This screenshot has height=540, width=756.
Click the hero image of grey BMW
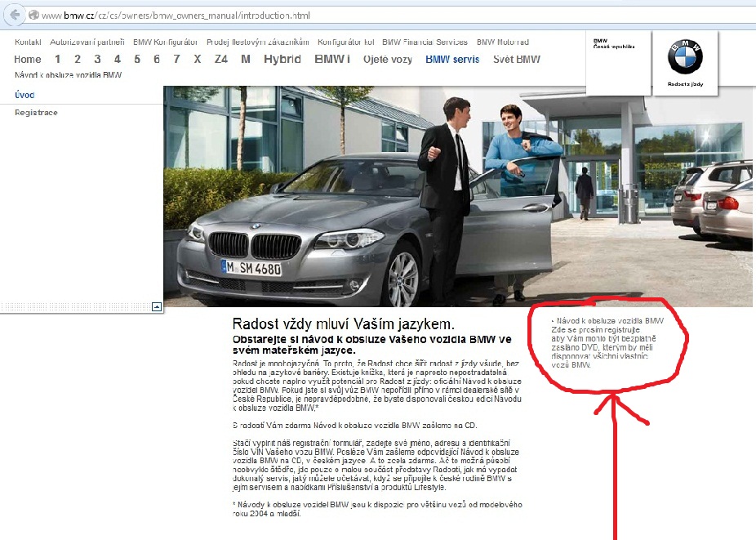point(457,196)
